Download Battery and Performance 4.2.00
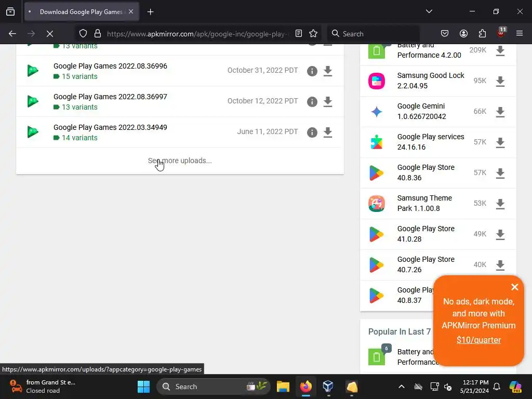 point(500,51)
